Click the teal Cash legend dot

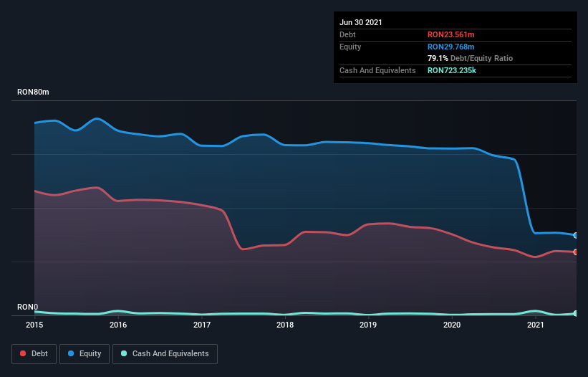124,353
